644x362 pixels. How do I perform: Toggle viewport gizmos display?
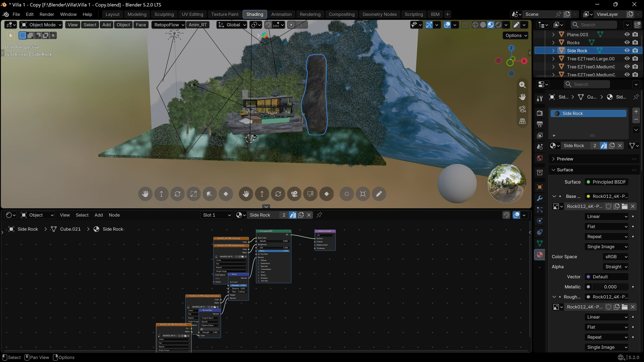(429, 25)
